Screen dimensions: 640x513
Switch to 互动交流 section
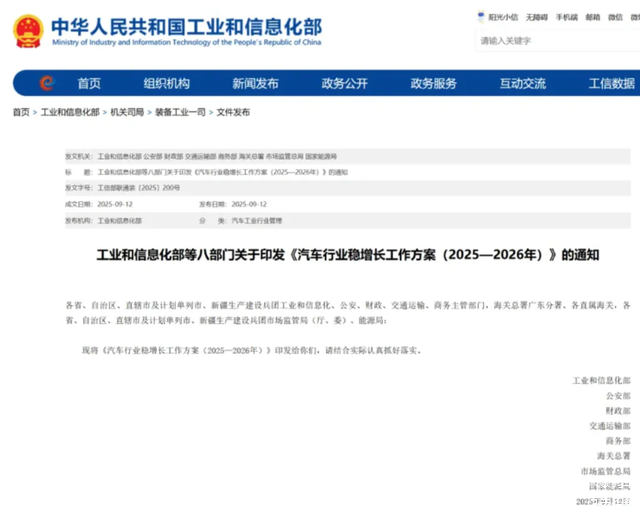(x=522, y=83)
